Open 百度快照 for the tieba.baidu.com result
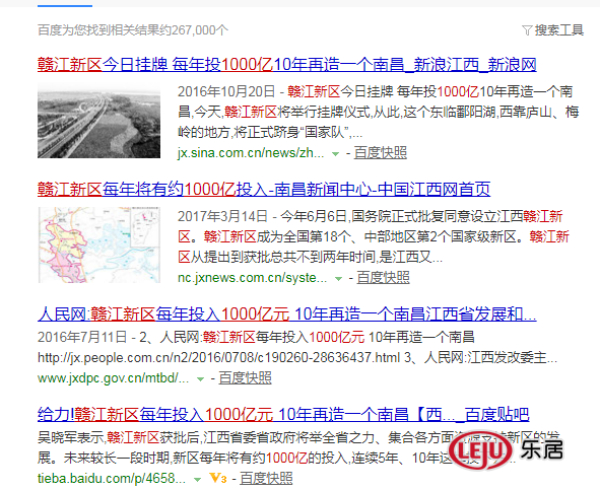The image size is (600, 490). (x=266, y=478)
